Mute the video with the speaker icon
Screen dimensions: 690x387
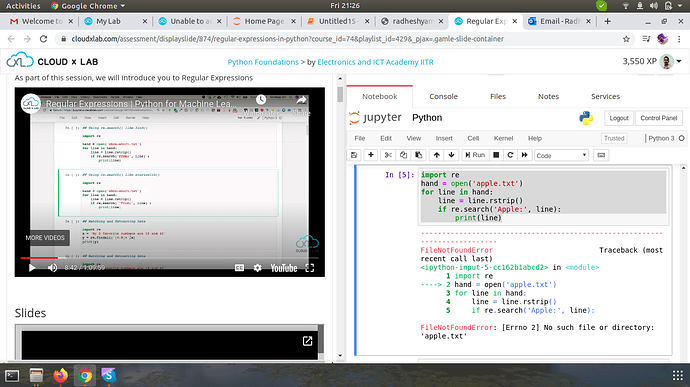click(x=52, y=268)
